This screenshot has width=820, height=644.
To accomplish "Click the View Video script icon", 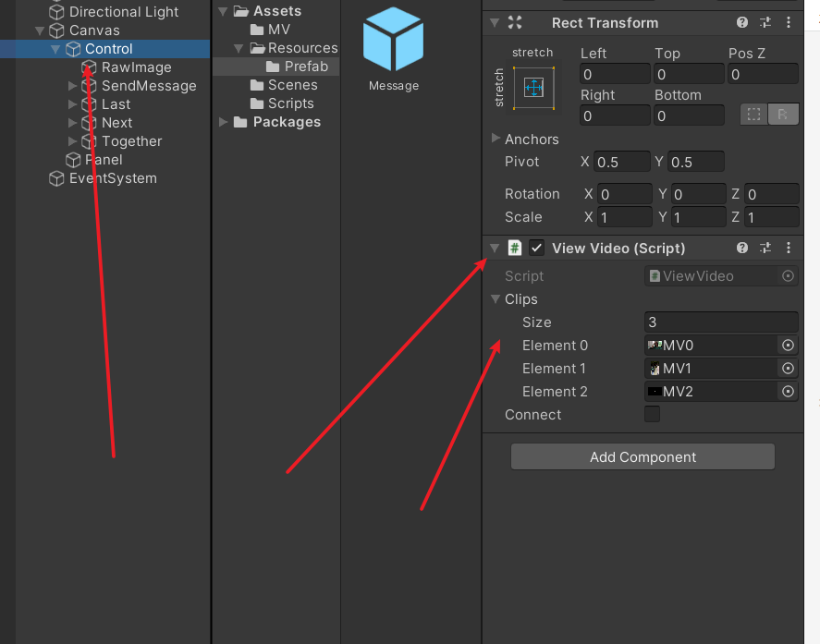I will point(515,248).
